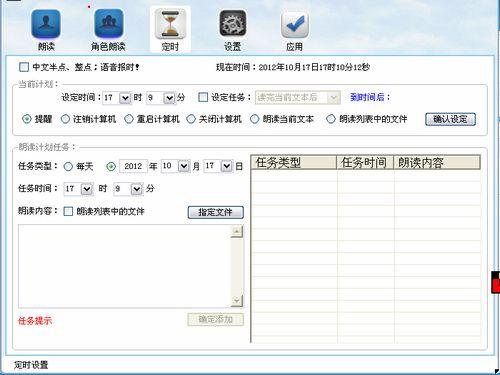Screen dimensions: 500x375
Task: Check 朗读列表中的文件 under 朗读内容
Action: (68, 211)
